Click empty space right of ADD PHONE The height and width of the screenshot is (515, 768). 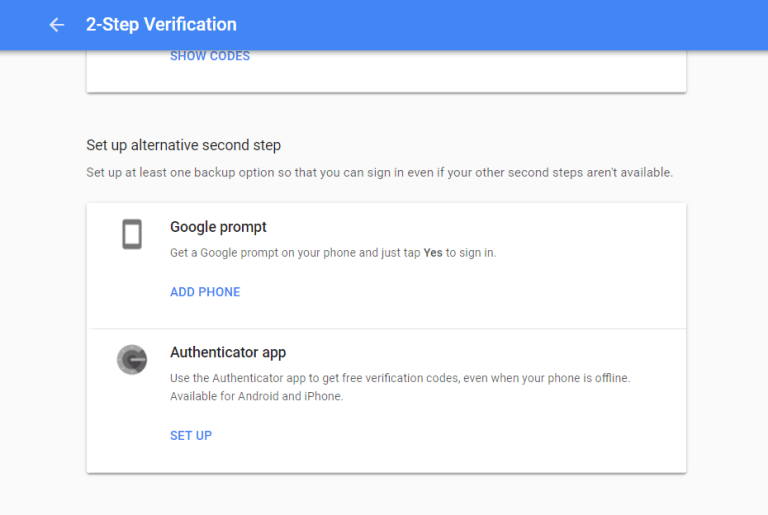pyautogui.click(x=450, y=292)
